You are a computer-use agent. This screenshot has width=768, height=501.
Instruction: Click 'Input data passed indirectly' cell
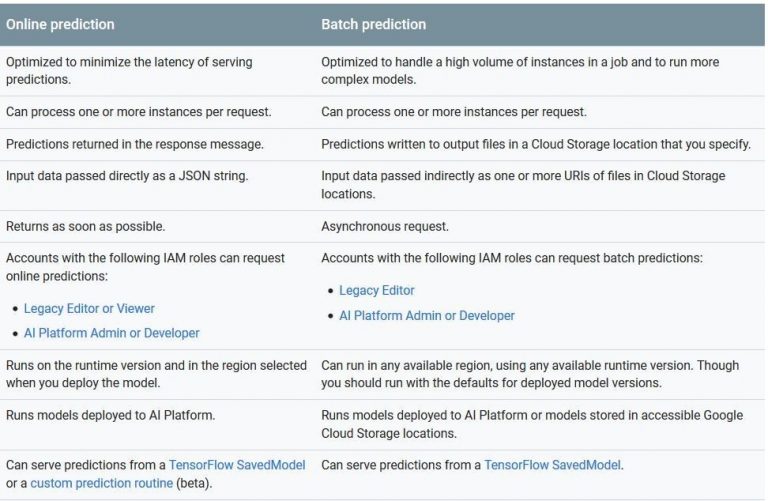(523, 185)
